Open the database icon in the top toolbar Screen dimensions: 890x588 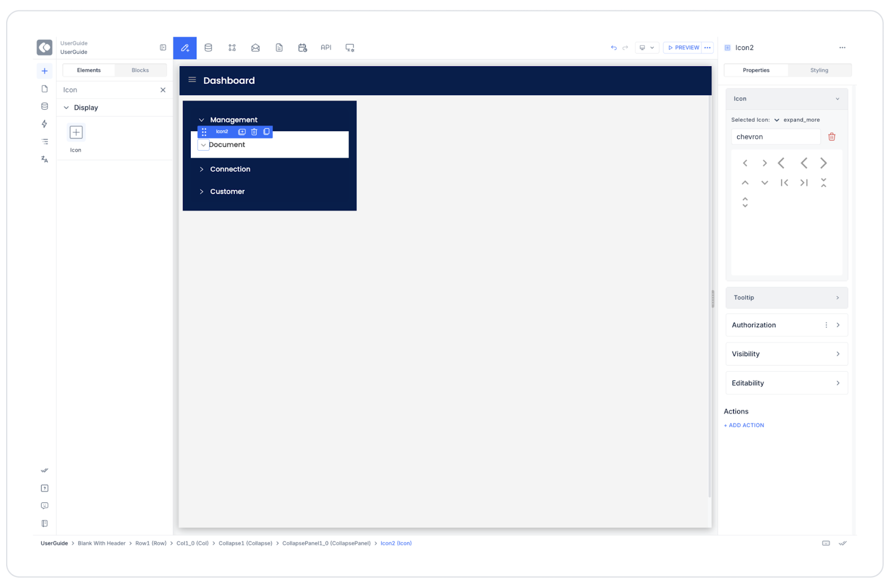209,48
